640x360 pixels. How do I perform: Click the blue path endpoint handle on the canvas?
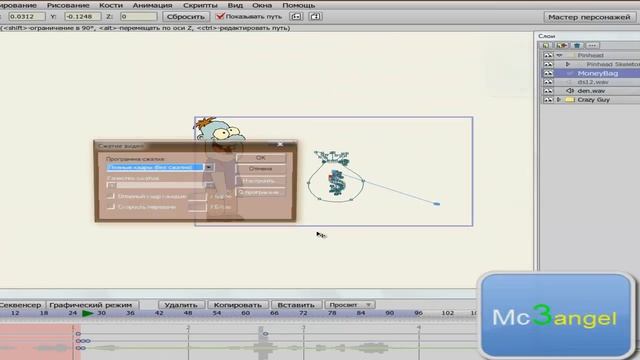(x=436, y=203)
